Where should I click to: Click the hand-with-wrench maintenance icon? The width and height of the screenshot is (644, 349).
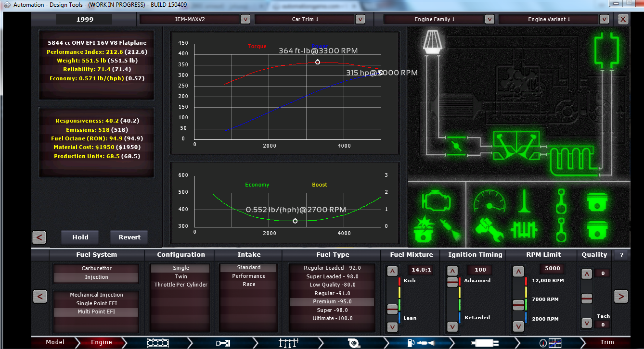click(x=489, y=229)
